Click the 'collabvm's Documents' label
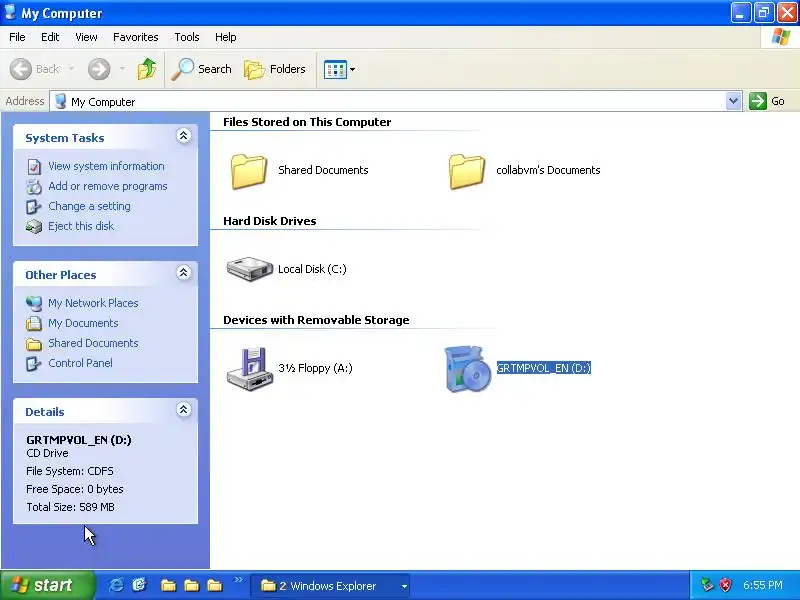 click(x=548, y=170)
